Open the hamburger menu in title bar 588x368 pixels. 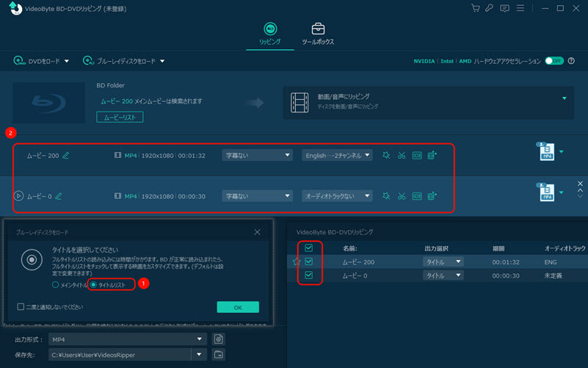coord(520,8)
